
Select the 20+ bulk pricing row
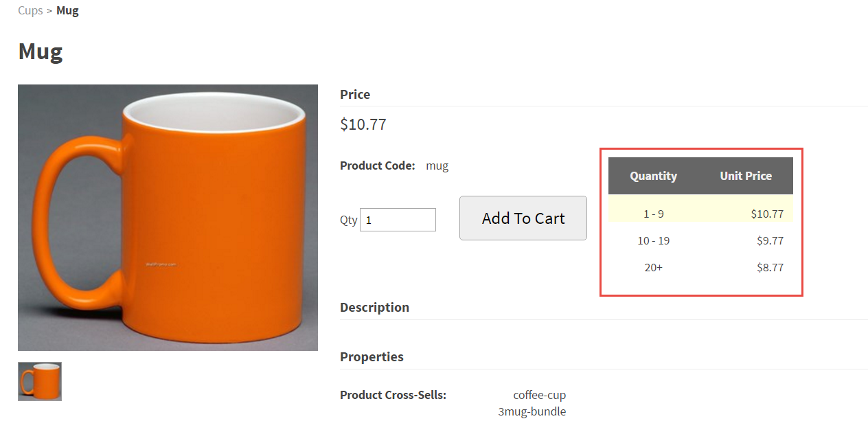(x=700, y=267)
